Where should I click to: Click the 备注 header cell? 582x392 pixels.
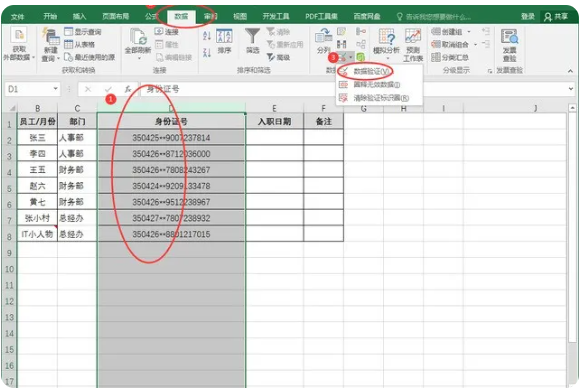[323, 121]
